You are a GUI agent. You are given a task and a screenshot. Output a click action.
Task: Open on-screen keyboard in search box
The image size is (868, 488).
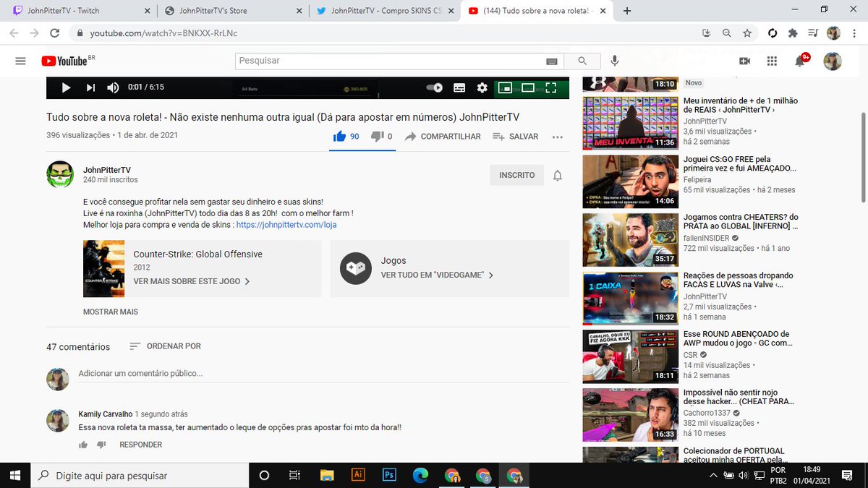pyautogui.click(x=552, y=61)
